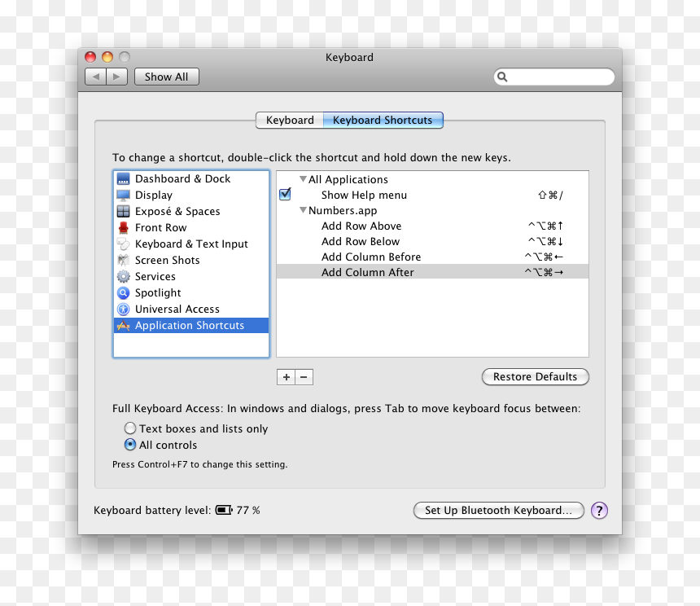This screenshot has width=700, height=606.
Task: Select the Add Column After row
Action: tap(432, 272)
